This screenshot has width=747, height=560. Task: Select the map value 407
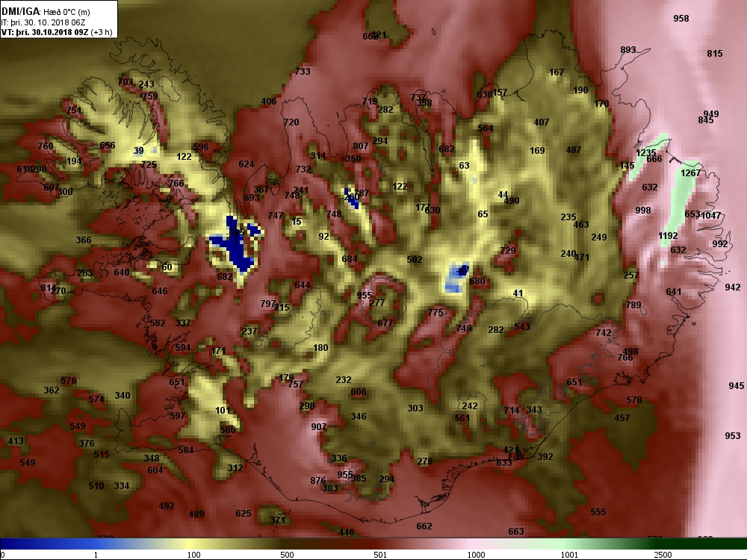tap(541, 122)
